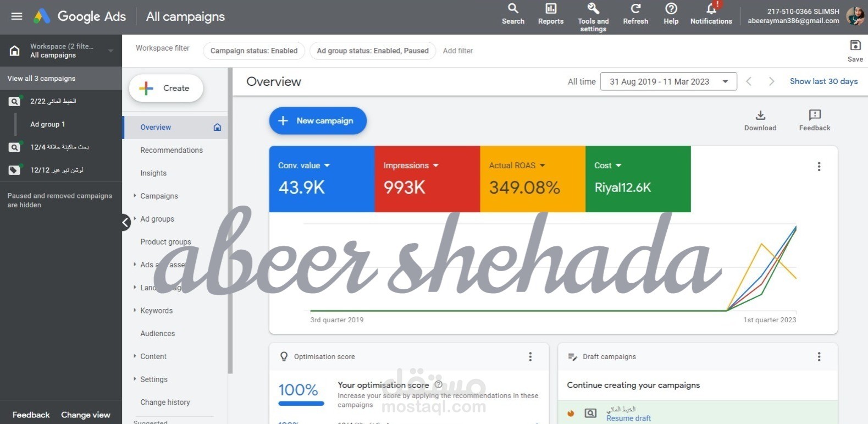The image size is (868, 424).
Task: Go to next date range arrow
Action: 771,81
